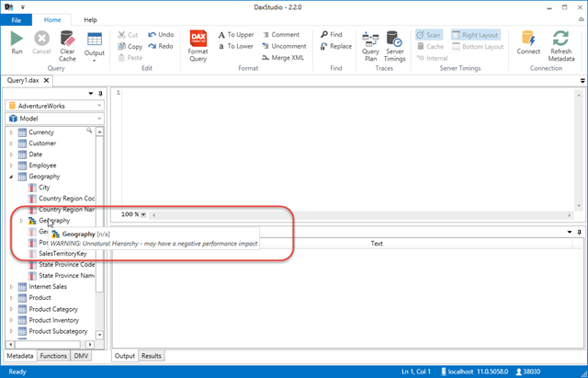This screenshot has width=588, height=378.
Task: Refresh Metadata from the server
Action: point(561,46)
